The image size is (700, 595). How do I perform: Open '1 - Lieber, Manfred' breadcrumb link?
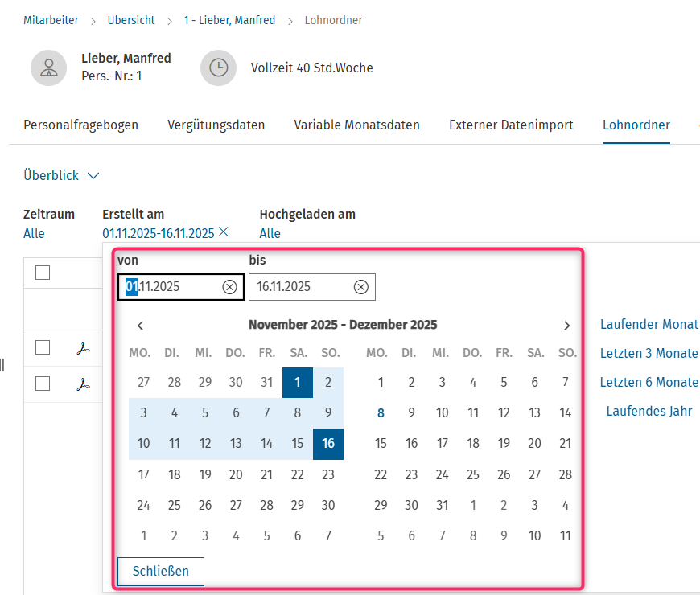[229, 20]
